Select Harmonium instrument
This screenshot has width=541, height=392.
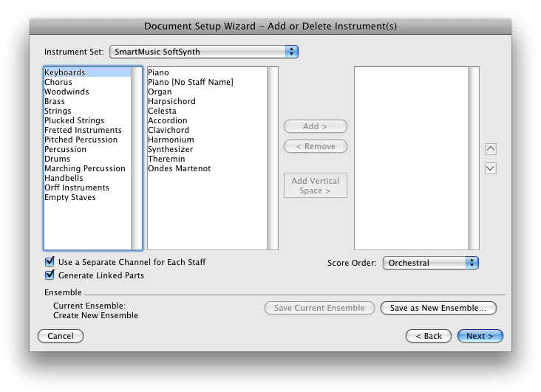pyautogui.click(x=208, y=140)
